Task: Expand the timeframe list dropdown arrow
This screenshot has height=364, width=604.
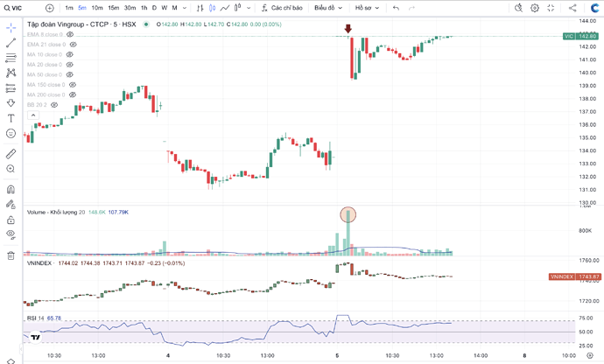Action: [x=185, y=8]
